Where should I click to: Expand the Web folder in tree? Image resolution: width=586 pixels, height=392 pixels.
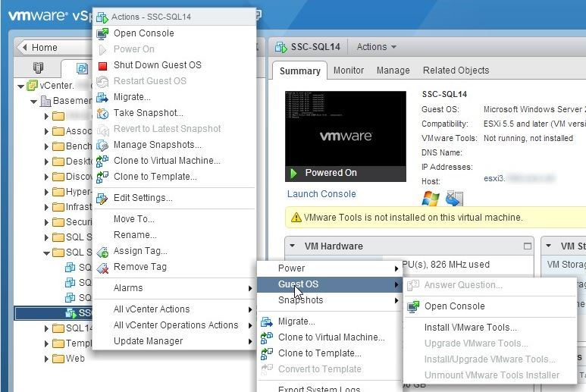point(46,359)
